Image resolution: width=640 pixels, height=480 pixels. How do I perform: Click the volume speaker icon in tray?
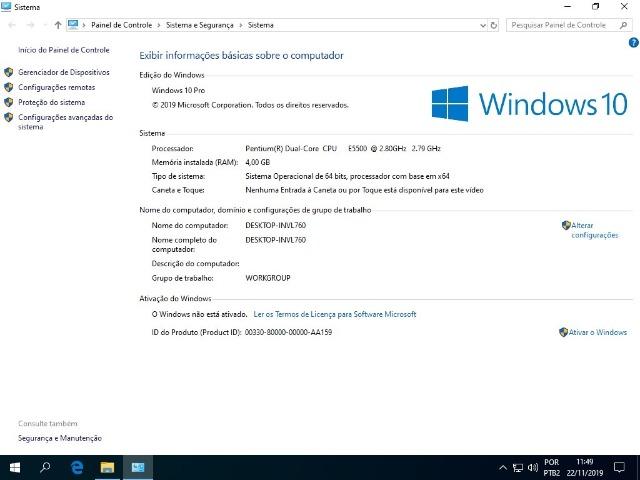pyautogui.click(x=532, y=468)
